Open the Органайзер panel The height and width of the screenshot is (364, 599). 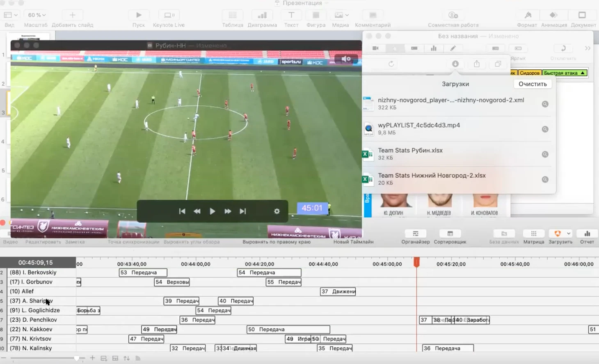point(415,237)
